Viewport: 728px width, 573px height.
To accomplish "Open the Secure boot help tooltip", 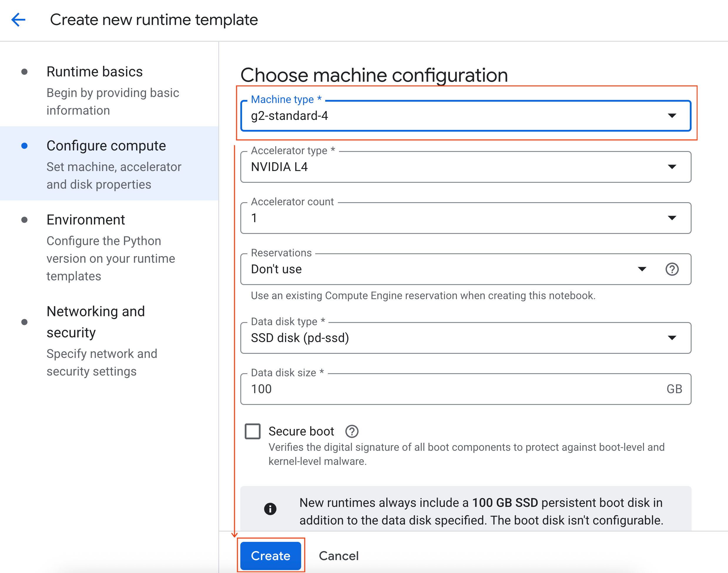I will point(351,431).
